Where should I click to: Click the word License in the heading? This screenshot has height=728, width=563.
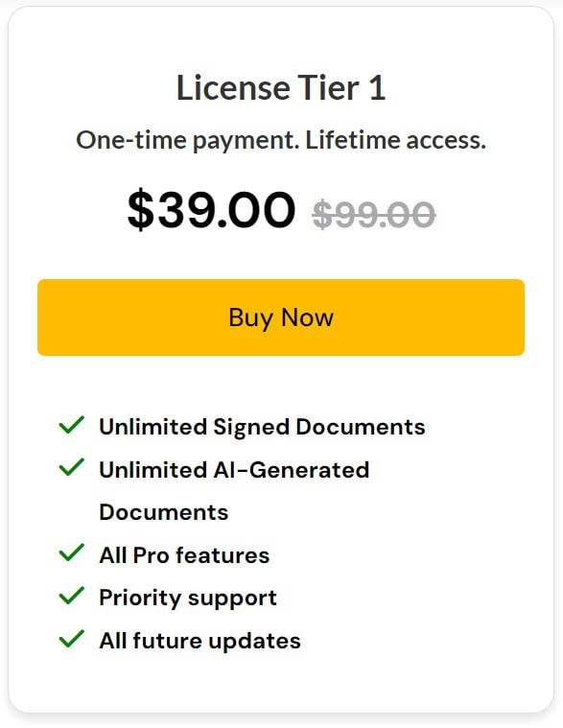233,87
